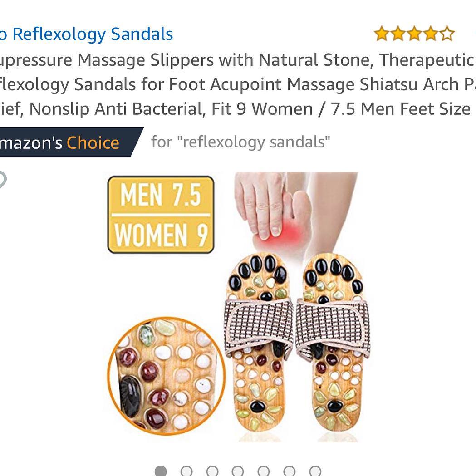Image resolution: width=476 pixels, height=476 pixels.
Task: Tap the heart wishlist icon
Action: [2, 180]
